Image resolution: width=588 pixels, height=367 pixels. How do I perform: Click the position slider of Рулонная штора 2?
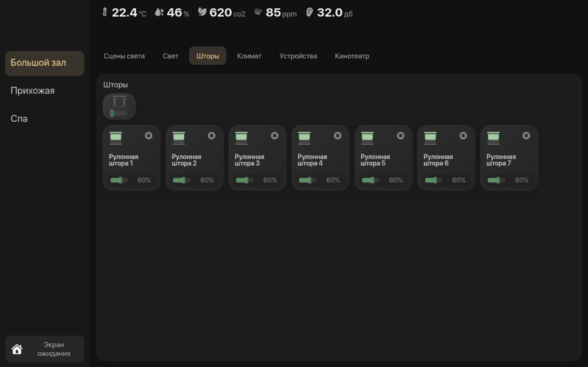pyautogui.click(x=182, y=180)
